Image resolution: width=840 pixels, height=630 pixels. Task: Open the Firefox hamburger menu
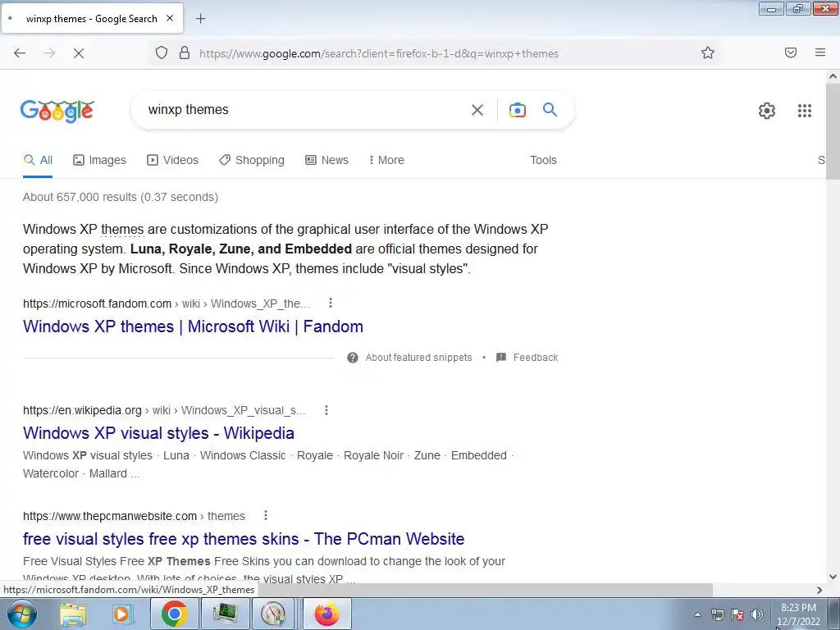(820, 52)
